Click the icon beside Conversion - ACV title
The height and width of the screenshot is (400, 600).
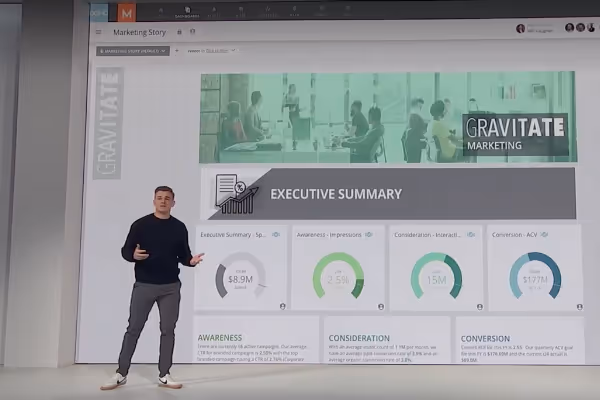click(x=545, y=234)
